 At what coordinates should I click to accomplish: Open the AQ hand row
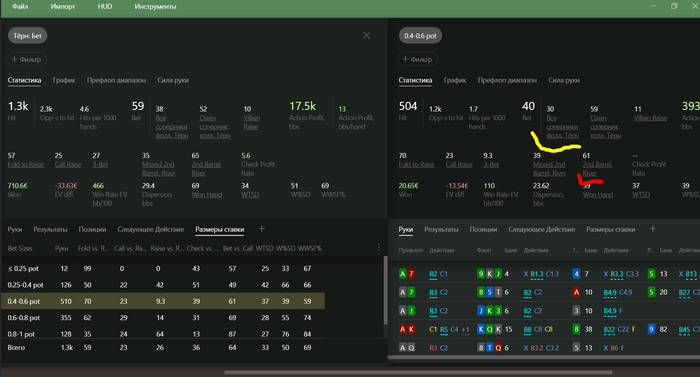coord(548,348)
